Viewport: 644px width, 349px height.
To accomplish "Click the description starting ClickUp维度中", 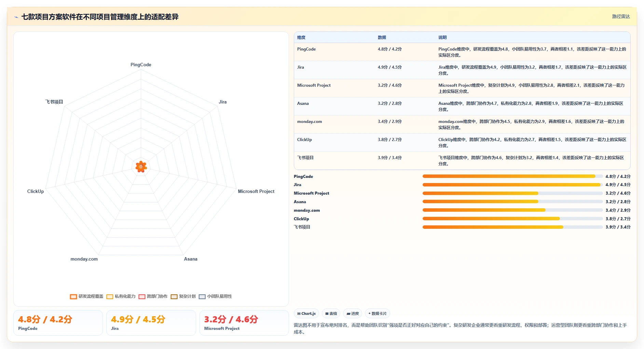I will click(532, 142).
